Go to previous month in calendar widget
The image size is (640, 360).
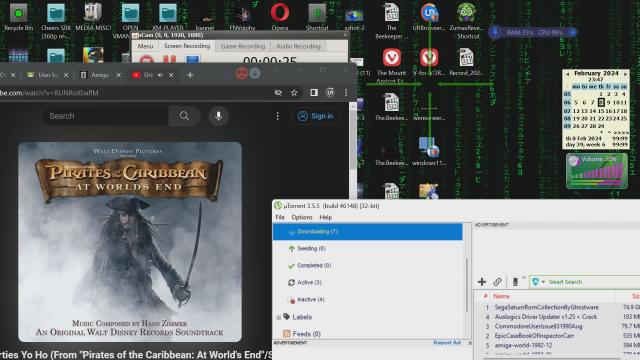(567, 74)
